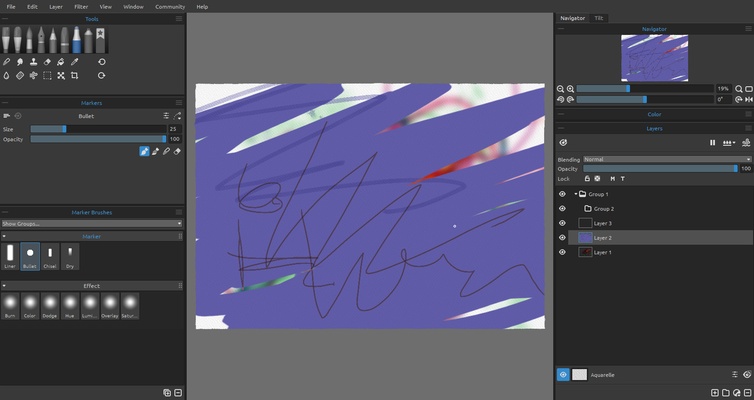Viewport: 754px width, 400px height.
Task: Select the favorites star bookmark tool
Action: click(x=100, y=39)
